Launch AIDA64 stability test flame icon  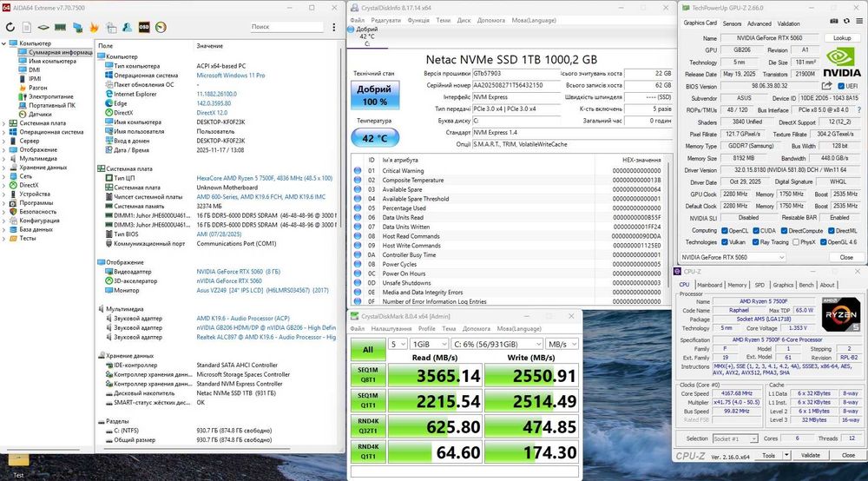(x=94, y=27)
